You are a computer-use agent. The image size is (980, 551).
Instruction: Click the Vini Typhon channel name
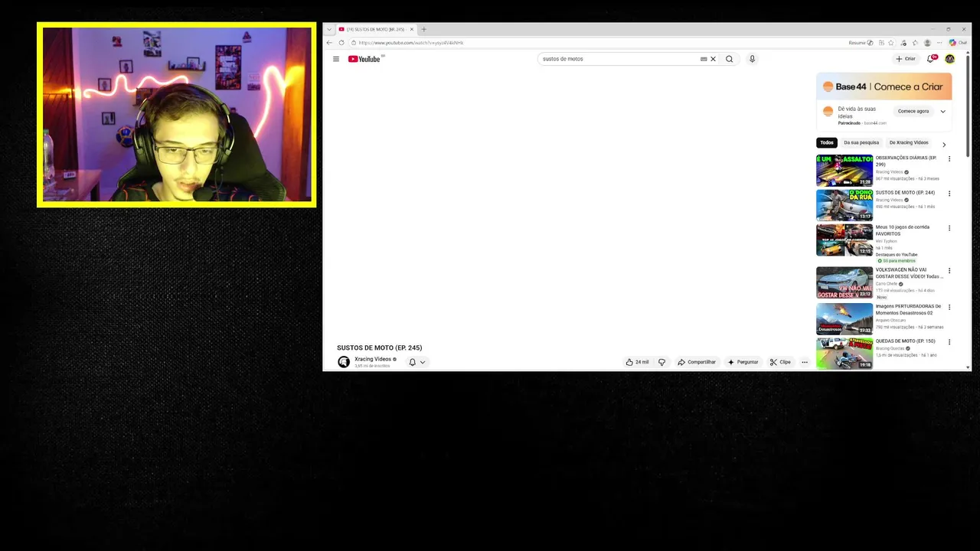click(886, 241)
